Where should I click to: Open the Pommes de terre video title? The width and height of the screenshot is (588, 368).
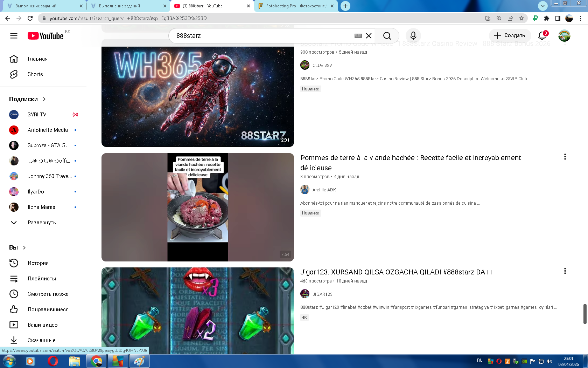[x=411, y=163]
